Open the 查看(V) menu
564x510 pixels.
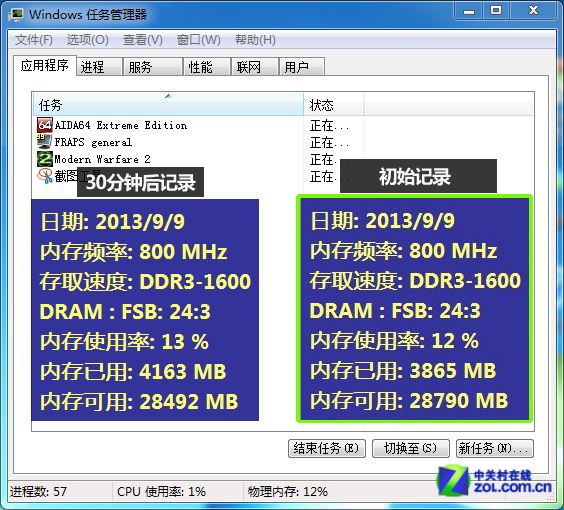[143, 40]
